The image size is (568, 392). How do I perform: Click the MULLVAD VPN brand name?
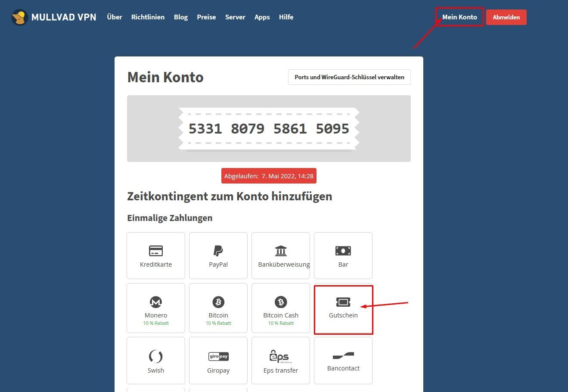[64, 17]
